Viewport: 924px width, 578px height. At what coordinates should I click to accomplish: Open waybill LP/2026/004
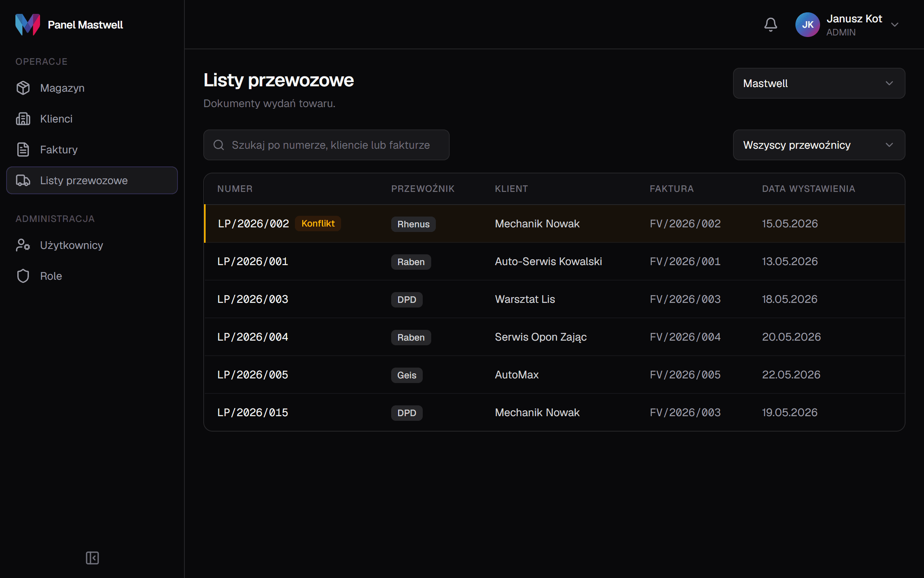[x=253, y=337]
